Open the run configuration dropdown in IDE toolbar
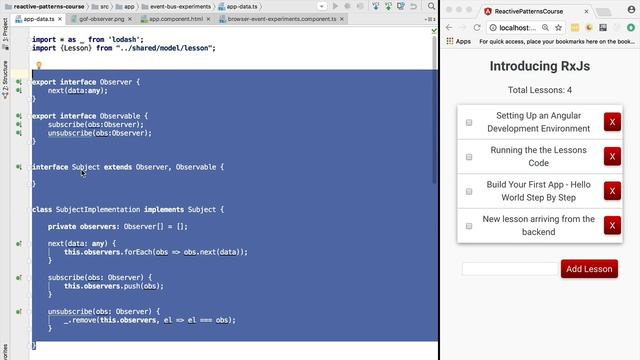Viewport: 640px width, 360px height. [322, 6]
